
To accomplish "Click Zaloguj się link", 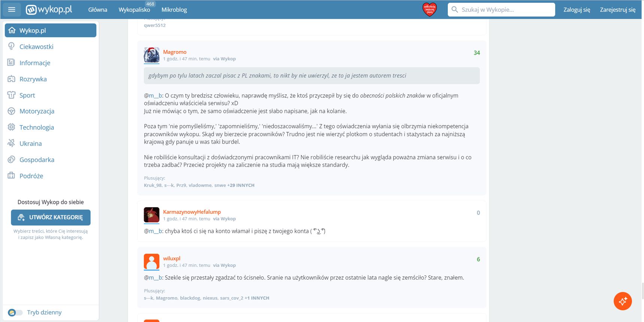I will click(577, 10).
